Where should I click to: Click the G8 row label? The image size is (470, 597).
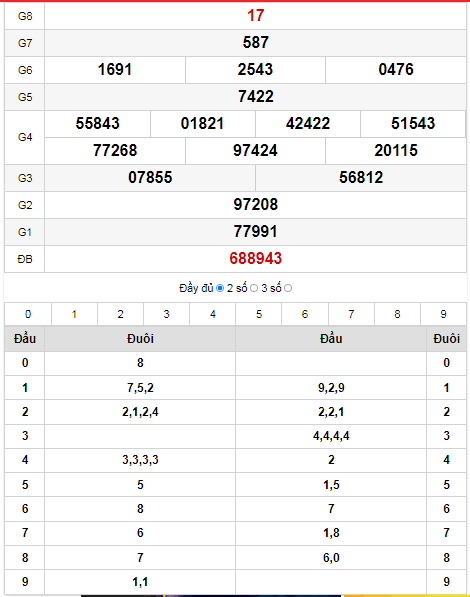(25, 16)
